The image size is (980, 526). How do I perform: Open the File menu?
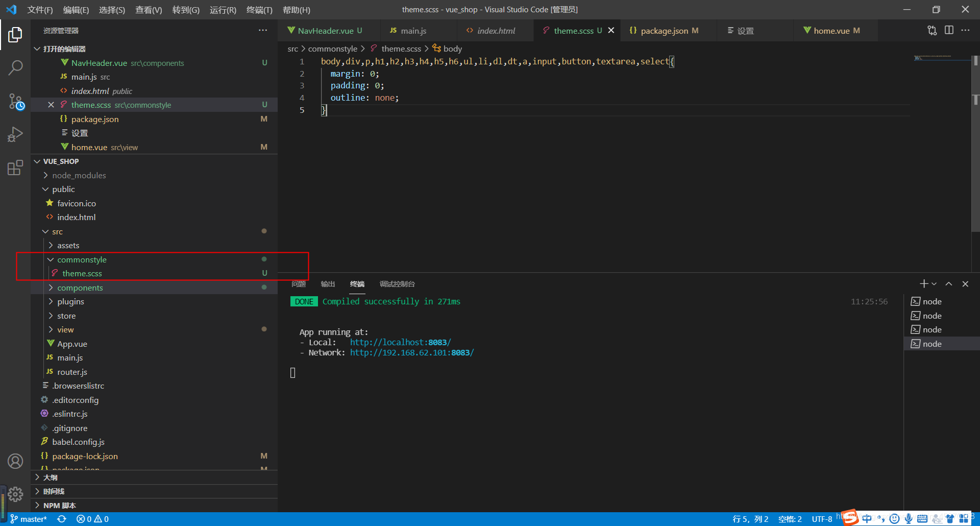point(40,10)
